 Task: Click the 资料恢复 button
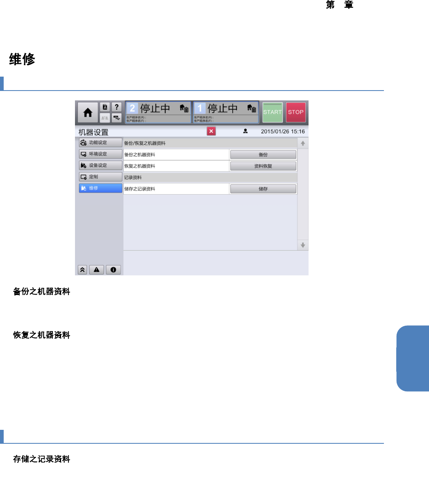click(x=263, y=166)
